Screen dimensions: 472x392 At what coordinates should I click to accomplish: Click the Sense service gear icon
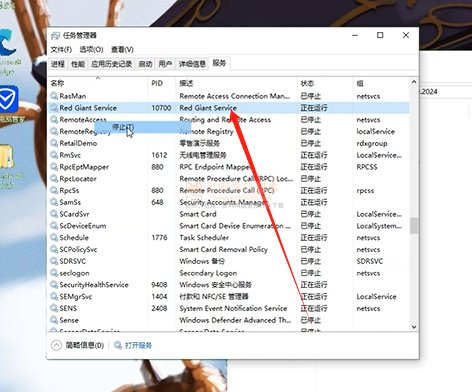(x=54, y=320)
